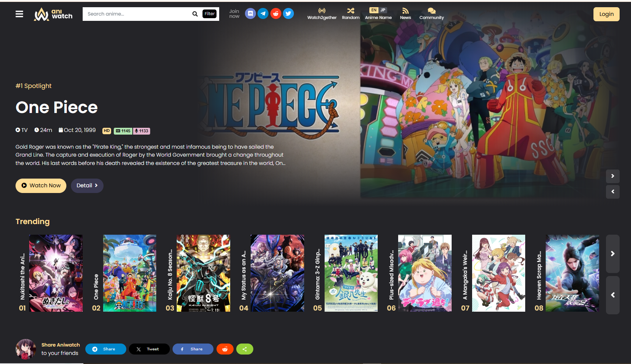Click the Login button
Screen dimensions: 631x364
[x=606, y=14]
